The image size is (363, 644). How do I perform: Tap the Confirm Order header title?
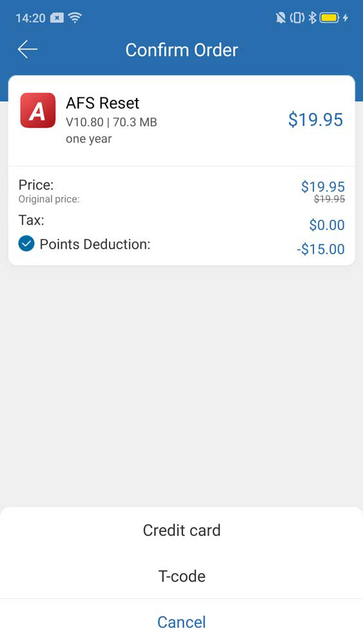point(182,50)
